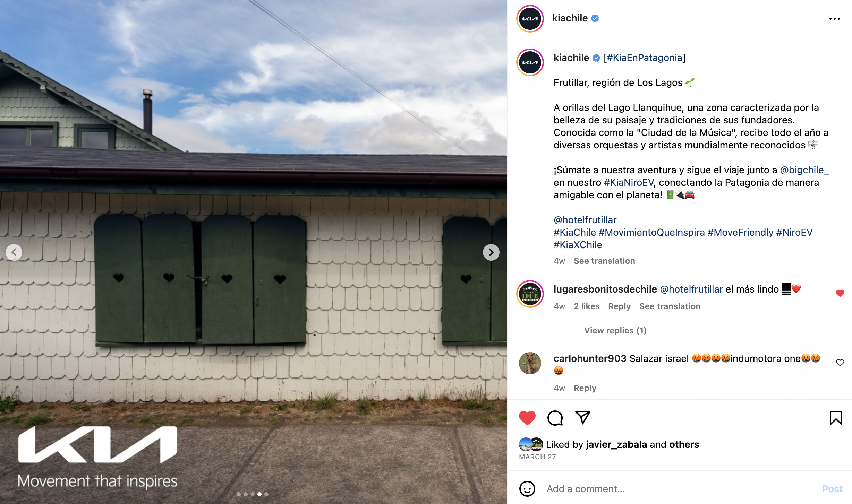Open the kiachile profile avatar in the header
This screenshot has height=504, width=852.
point(530,19)
